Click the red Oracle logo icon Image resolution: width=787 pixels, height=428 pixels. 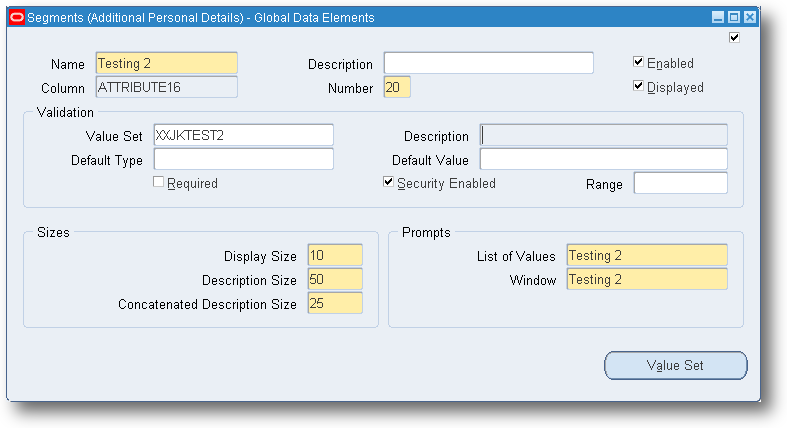coord(17,18)
